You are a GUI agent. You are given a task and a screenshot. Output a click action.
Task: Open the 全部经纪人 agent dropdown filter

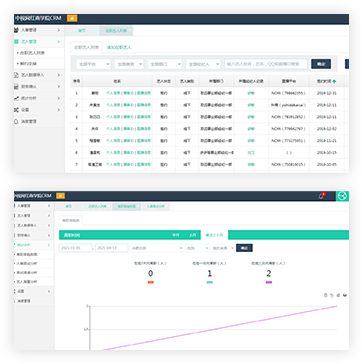(x=203, y=64)
